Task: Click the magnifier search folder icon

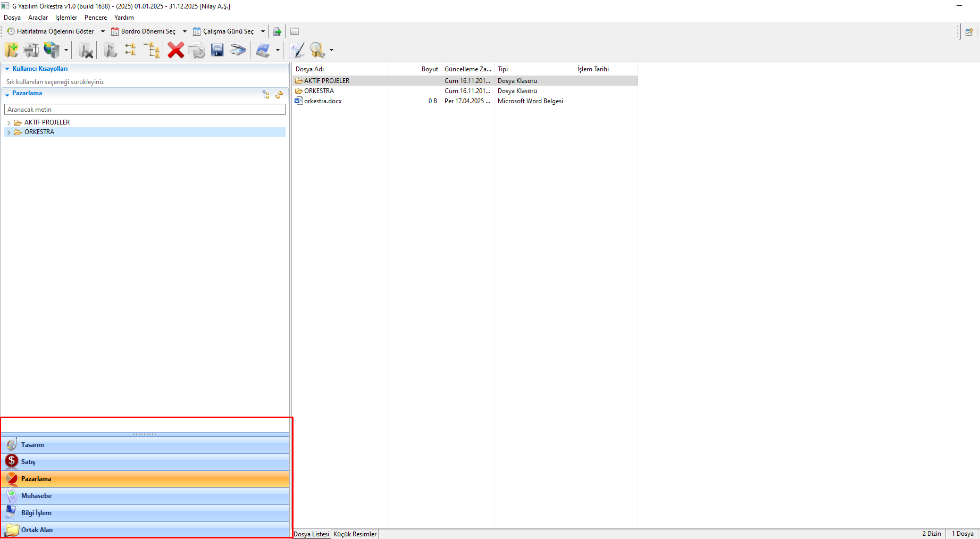Action: coord(317,50)
